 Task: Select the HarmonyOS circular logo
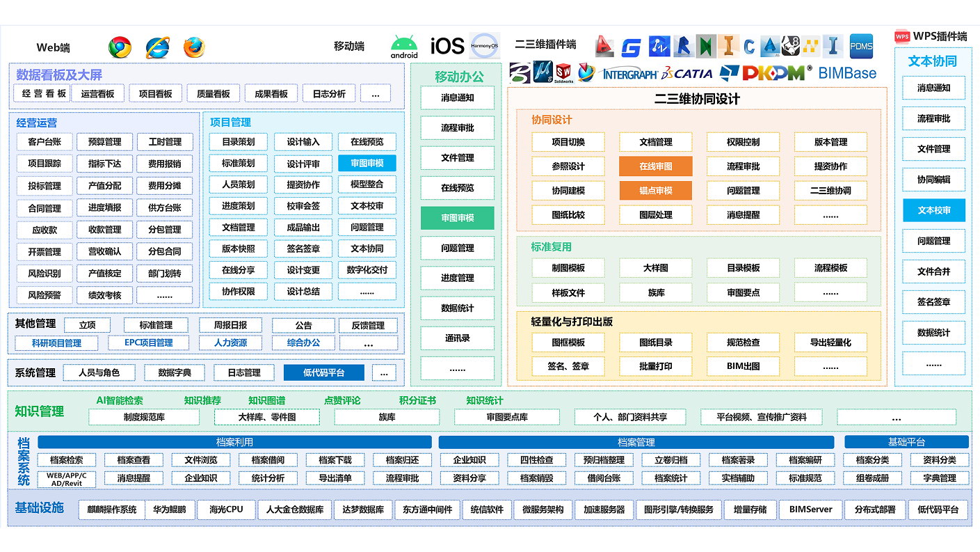coord(485,45)
